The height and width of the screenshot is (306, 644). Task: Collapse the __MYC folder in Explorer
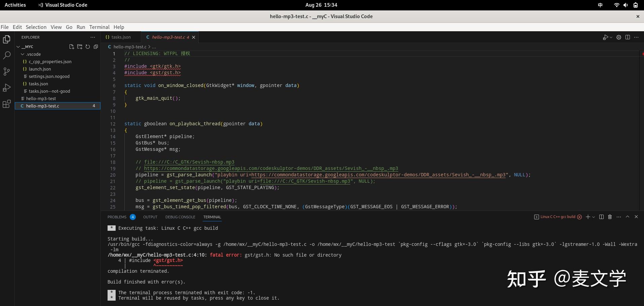(19, 47)
